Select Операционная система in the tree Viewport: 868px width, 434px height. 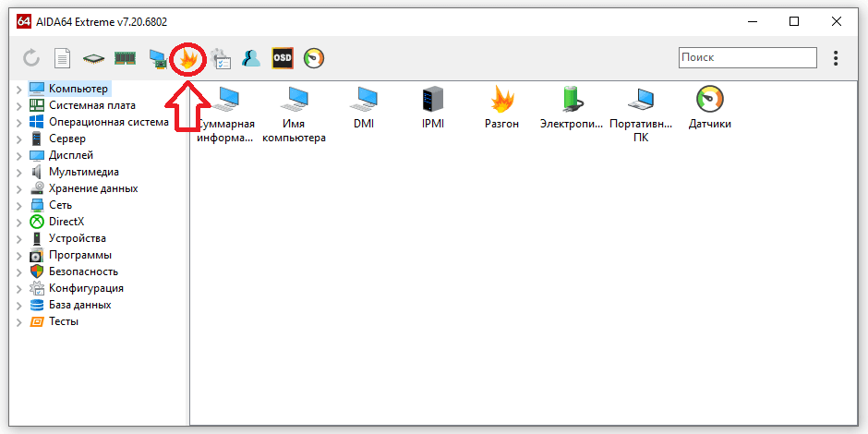coord(109,122)
